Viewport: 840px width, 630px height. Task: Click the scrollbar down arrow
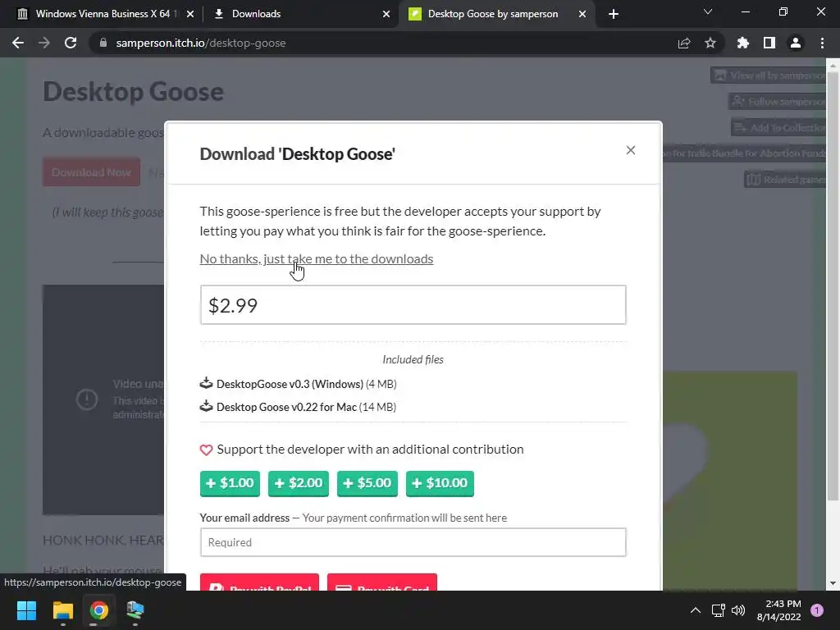[x=833, y=583]
